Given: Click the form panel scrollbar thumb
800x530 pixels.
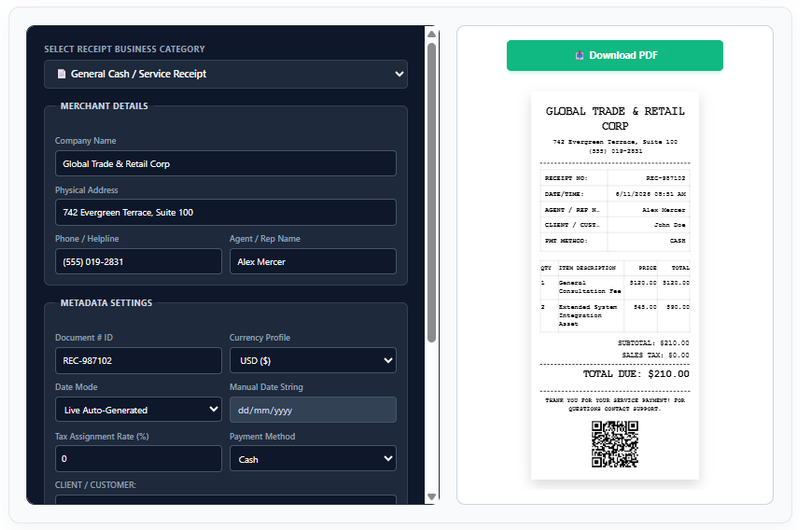Looking at the screenshot, I should point(432,192).
